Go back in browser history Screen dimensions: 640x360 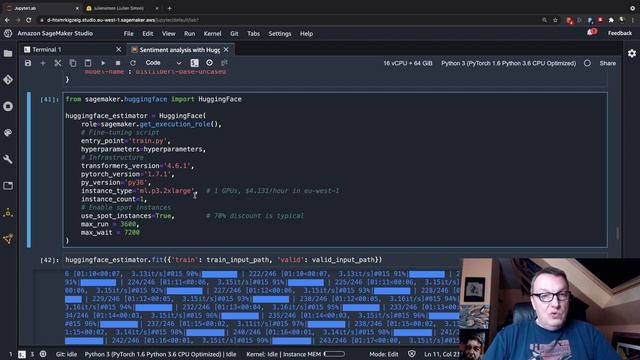(x=7, y=20)
